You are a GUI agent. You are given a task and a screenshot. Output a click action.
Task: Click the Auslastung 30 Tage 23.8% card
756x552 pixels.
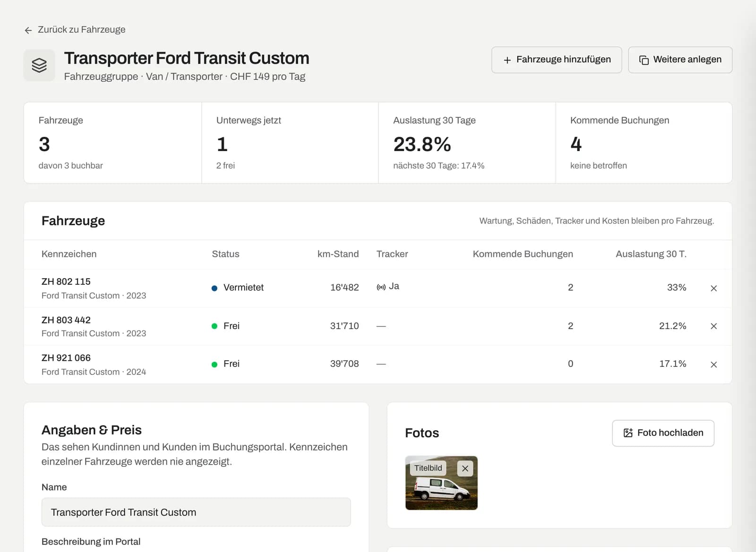[467, 143]
